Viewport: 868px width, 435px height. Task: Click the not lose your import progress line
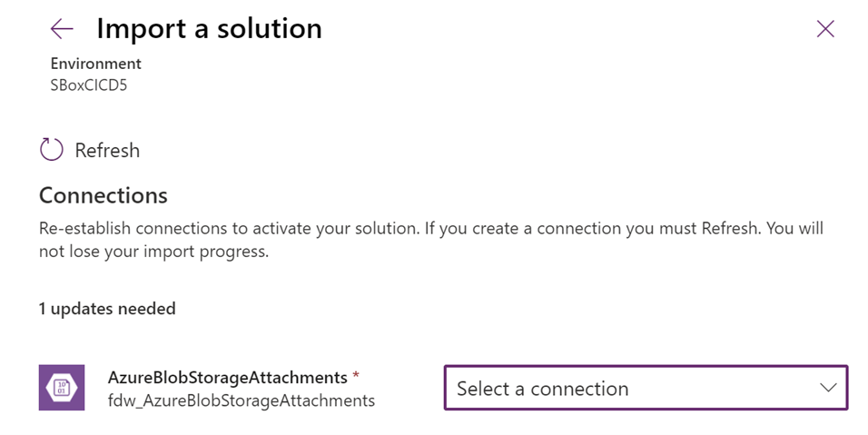(x=153, y=252)
